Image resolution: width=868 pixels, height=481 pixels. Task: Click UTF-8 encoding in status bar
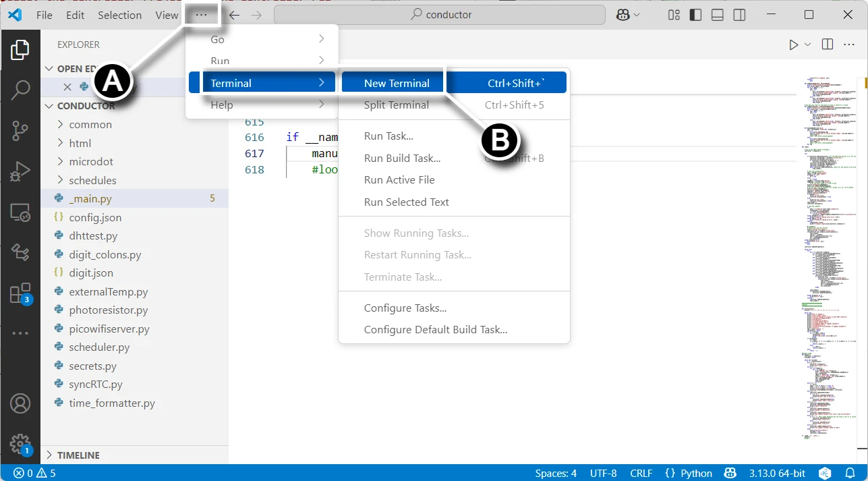point(603,473)
